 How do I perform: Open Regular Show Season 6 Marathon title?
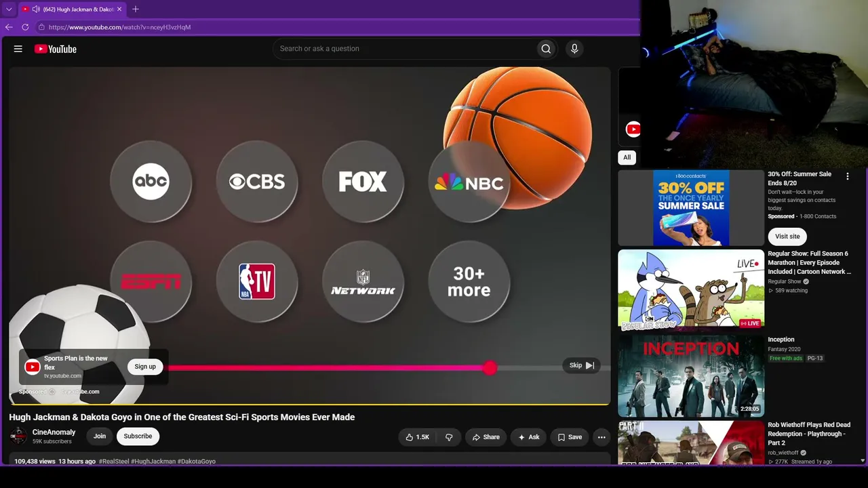tap(809, 262)
